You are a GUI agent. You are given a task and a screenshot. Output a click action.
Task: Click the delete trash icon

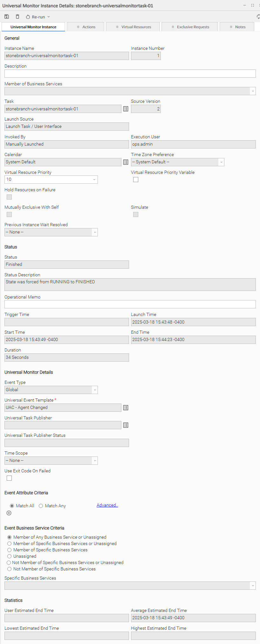(17, 17)
